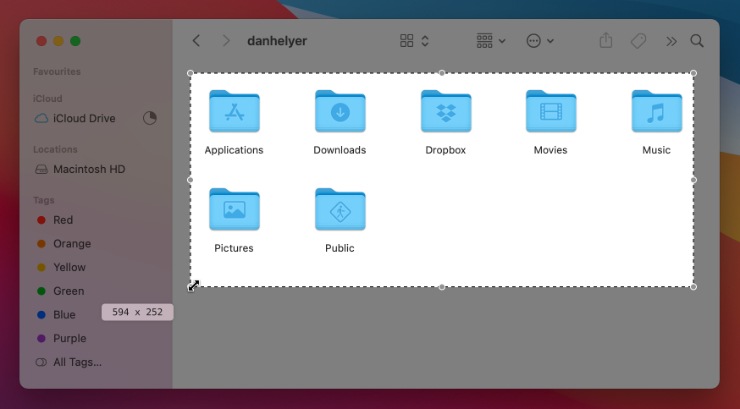This screenshot has height=409, width=740.
Task: Click the yellow tag colour dot
Action: pos(41,267)
